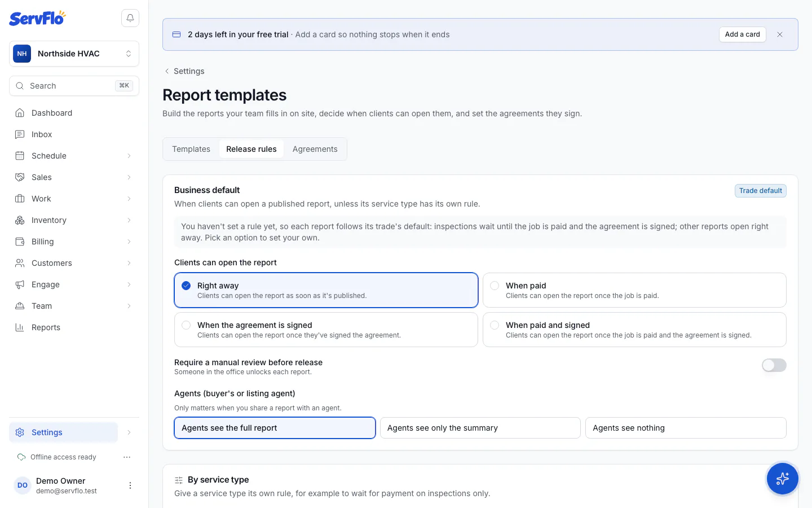Open Demo Owner account options menu
Image resolution: width=812 pixels, height=508 pixels.
pos(130,485)
